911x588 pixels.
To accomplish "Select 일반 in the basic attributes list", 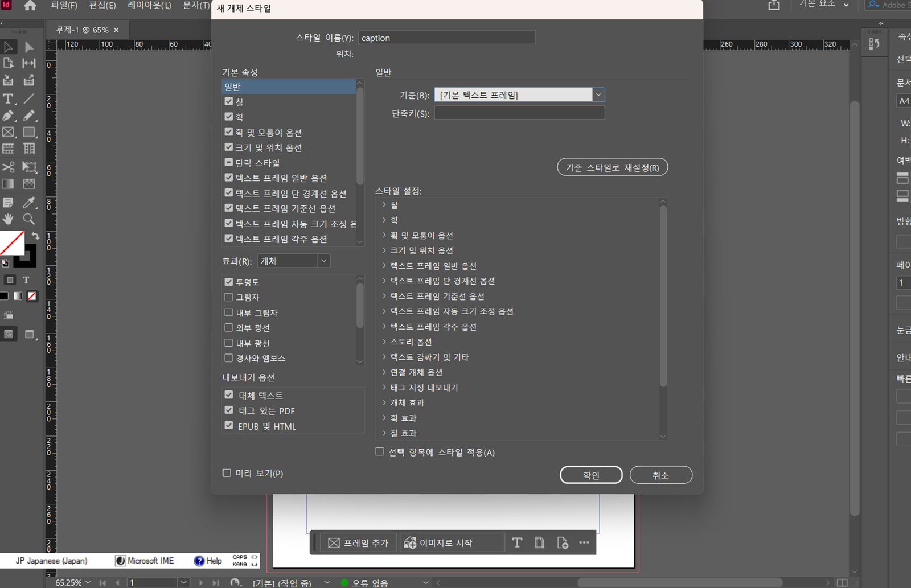I will coord(288,87).
